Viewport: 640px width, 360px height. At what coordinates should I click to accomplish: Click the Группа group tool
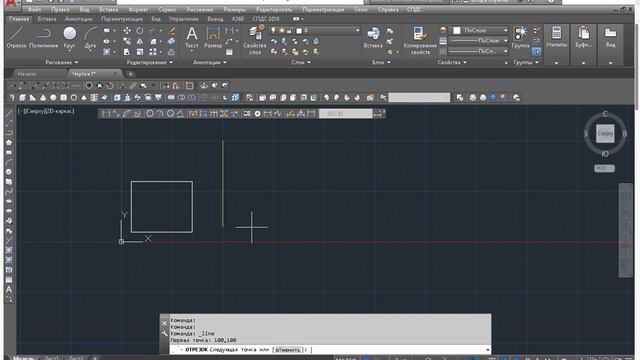click(520, 38)
